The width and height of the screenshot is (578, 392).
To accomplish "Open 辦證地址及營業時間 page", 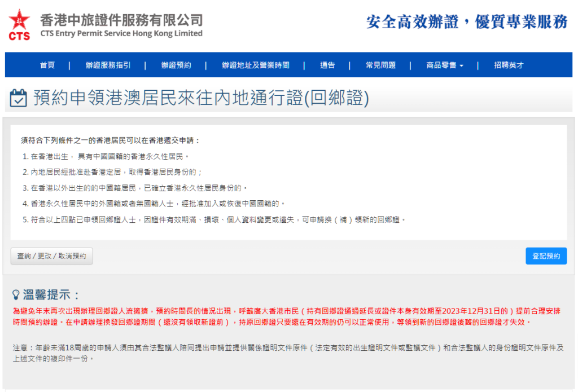I will [255, 65].
